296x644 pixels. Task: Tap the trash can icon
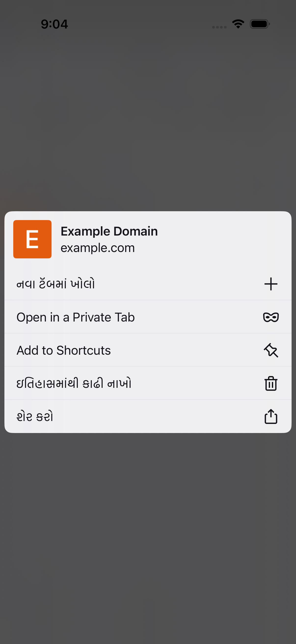pyautogui.click(x=271, y=383)
